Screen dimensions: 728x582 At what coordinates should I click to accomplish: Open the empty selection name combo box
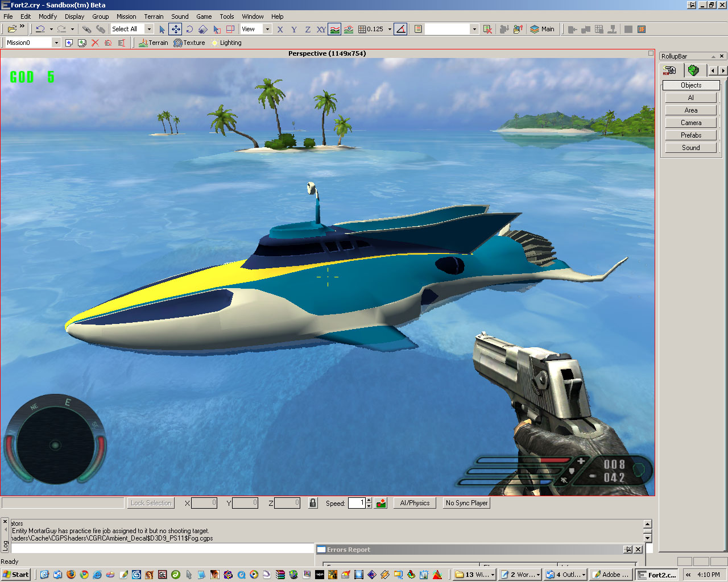coord(451,29)
